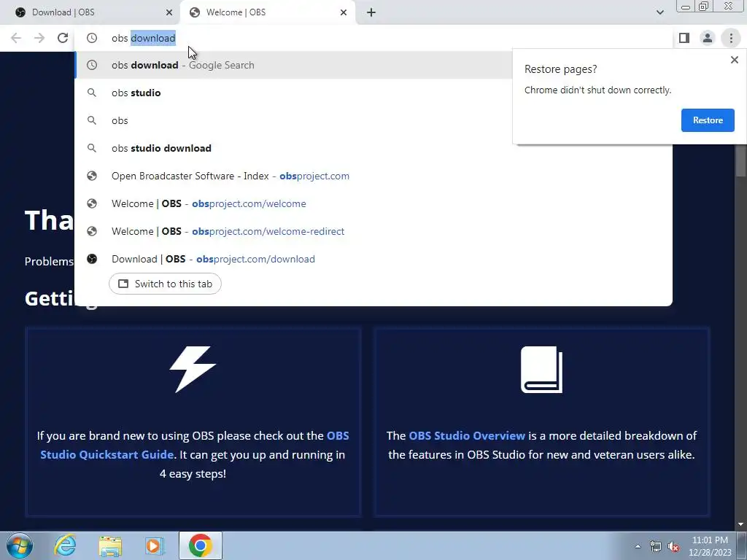Open Windows Explorer from taskbar

(x=110, y=545)
